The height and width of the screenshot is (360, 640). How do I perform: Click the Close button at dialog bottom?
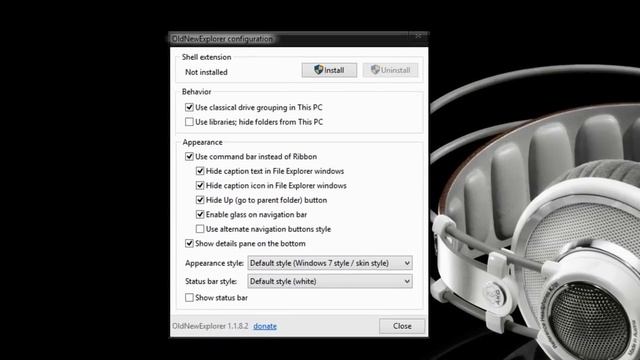402,326
